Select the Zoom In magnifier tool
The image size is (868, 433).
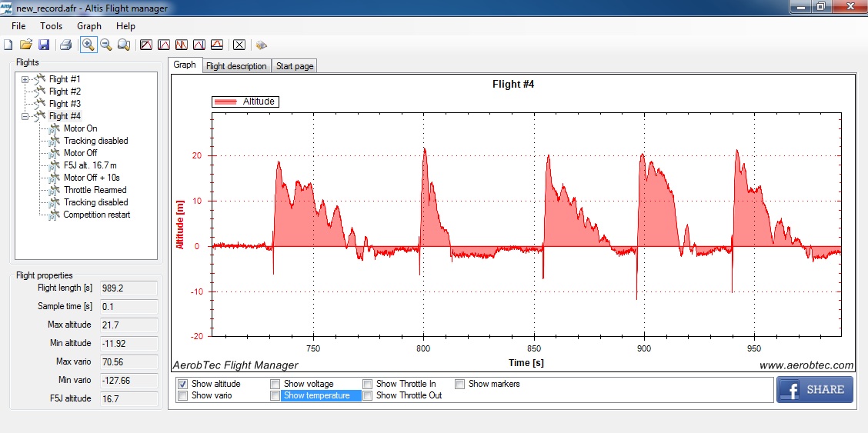click(x=88, y=45)
